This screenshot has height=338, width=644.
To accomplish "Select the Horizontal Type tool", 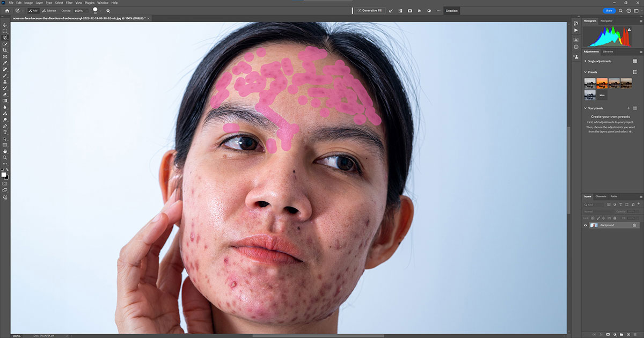I will tap(4, 133).
